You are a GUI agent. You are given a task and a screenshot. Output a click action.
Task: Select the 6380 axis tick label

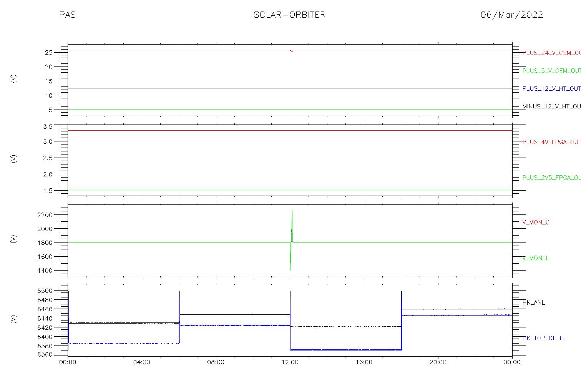point(45,345)
